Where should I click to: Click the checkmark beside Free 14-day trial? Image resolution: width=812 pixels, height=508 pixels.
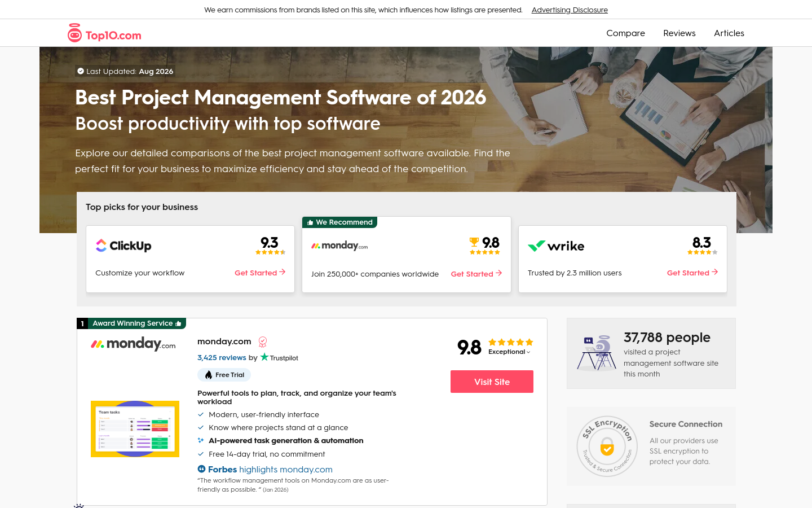(201, 454)
